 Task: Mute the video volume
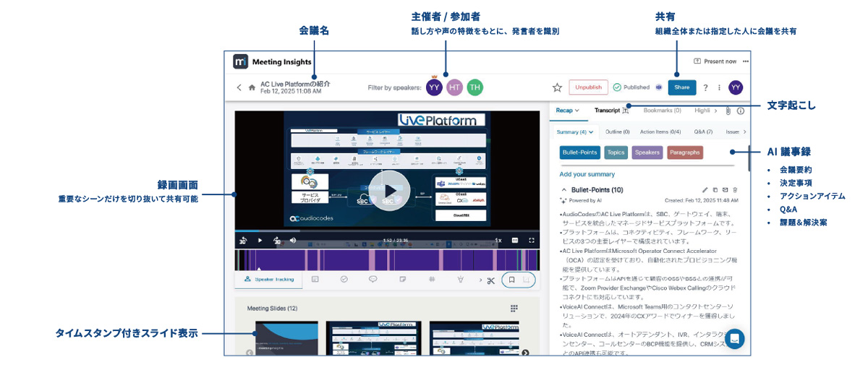[293, 240]
